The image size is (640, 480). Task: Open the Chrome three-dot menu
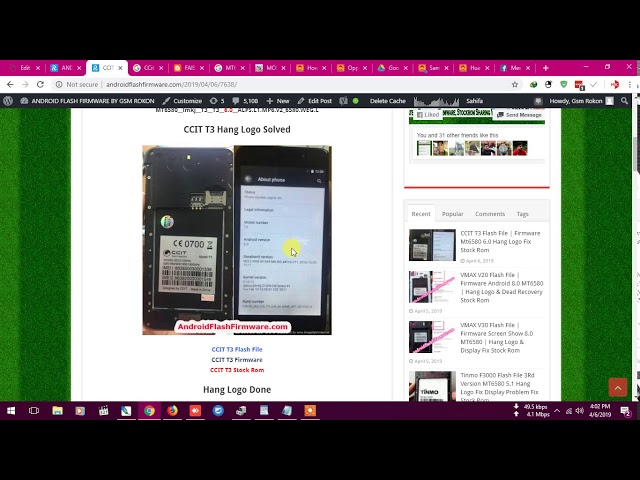pyautogui.click(x=630, y=84)
